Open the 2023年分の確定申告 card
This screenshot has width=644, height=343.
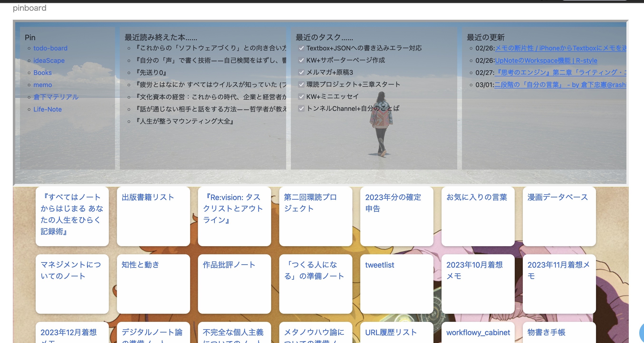(393, 203)
